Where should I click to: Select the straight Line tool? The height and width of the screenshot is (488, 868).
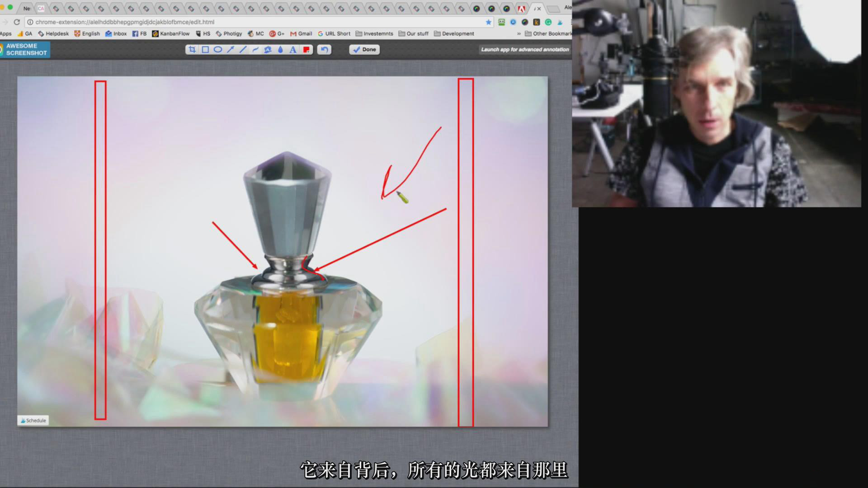point(243,50)
